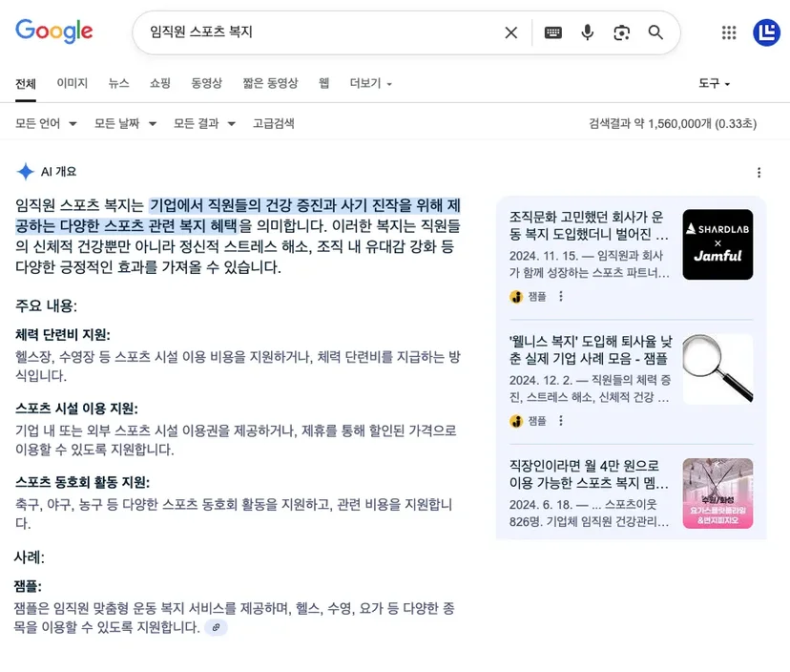Click the 잼플: bold case heading
This screenshot has height=672, width=790.
[x=28, y=586]
